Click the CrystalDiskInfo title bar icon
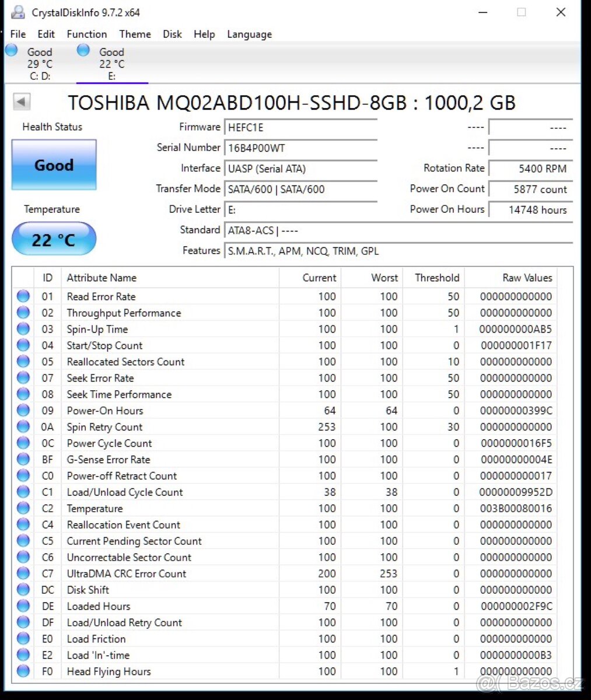This screenshot has height=700, width=591. 18,12
